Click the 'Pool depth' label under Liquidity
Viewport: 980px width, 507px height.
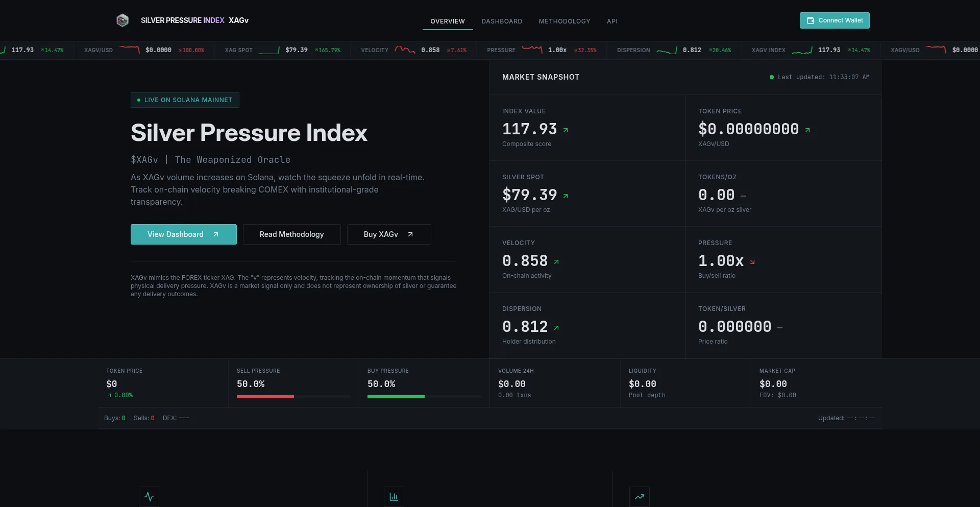647,395
